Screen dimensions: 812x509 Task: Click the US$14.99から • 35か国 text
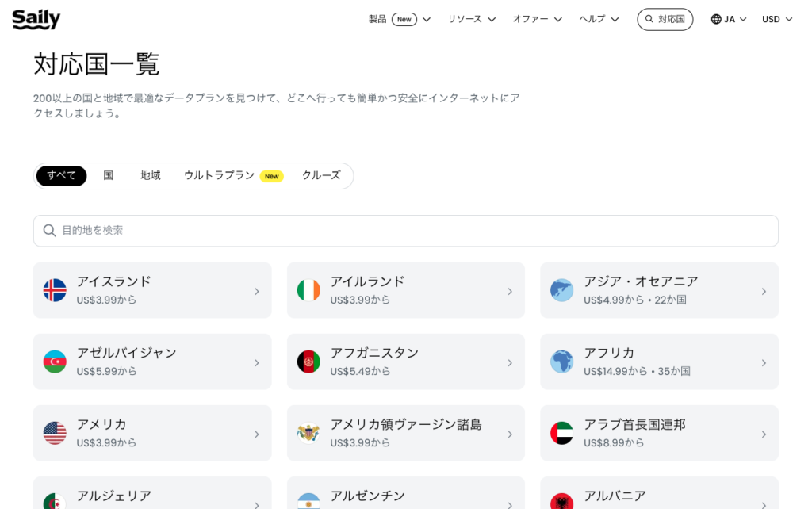pyautogui.click(x=637, y=371)
